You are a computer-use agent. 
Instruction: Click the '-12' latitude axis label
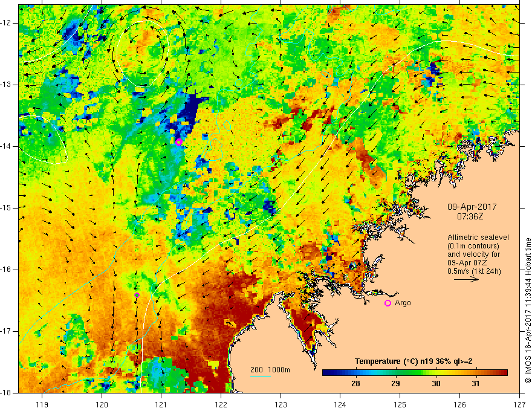pos(7,23)
